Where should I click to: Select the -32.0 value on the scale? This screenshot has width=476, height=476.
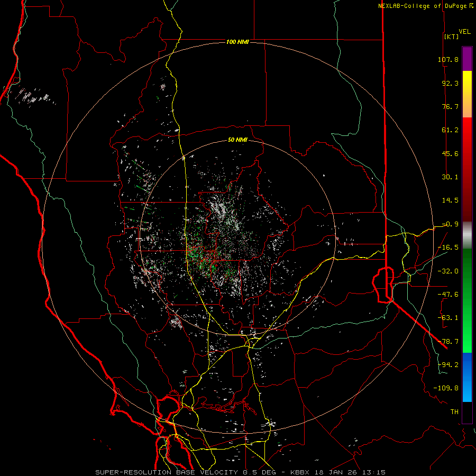click(x=448, y=271)
